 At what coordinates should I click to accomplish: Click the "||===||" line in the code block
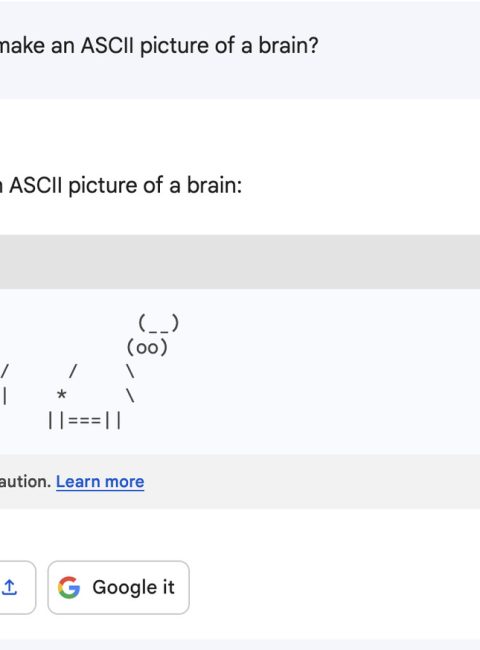tap(85, 420)
